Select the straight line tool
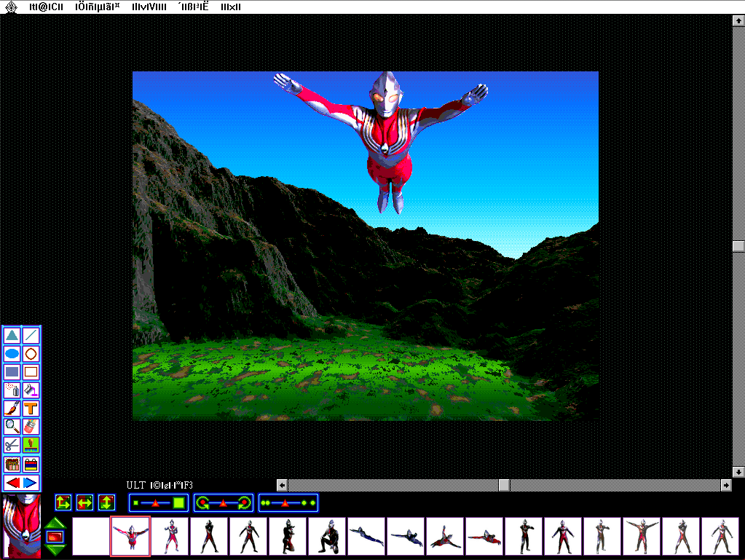Image resolution: width=745 pixels, height=560 pixels. pyautogui.click(x=31, y=335)
